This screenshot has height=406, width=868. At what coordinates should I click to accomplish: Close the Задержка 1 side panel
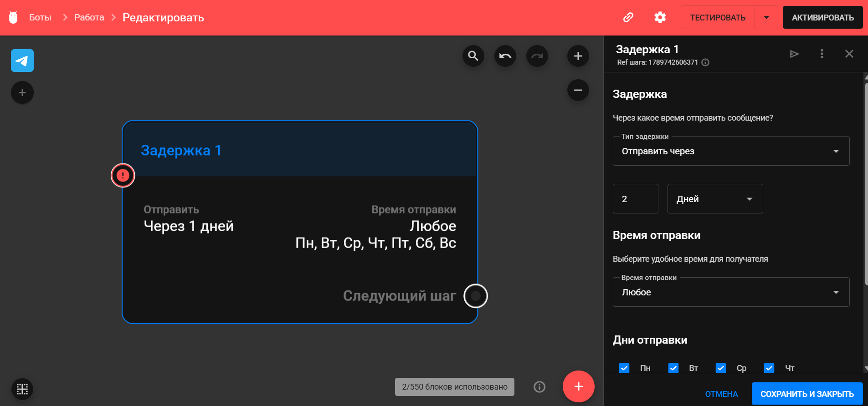(849, 54)
